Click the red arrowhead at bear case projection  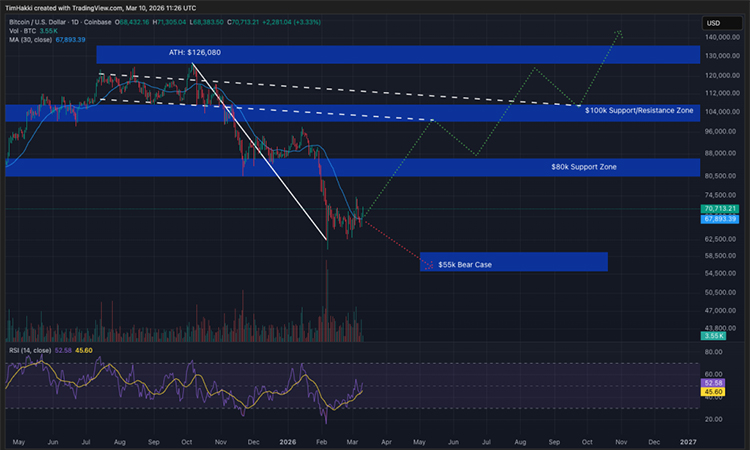431,267
